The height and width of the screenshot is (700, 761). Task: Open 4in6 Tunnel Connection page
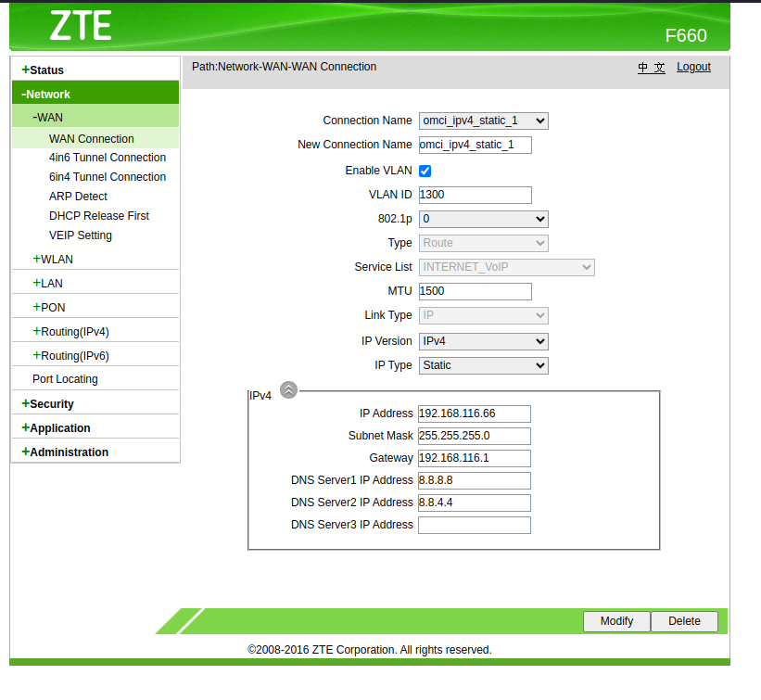point(108,158)
